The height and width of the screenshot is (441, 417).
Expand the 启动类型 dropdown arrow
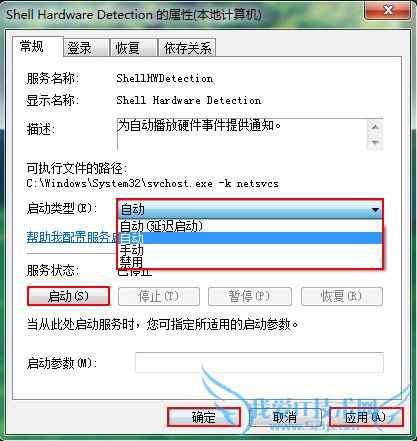coord(375,210)
